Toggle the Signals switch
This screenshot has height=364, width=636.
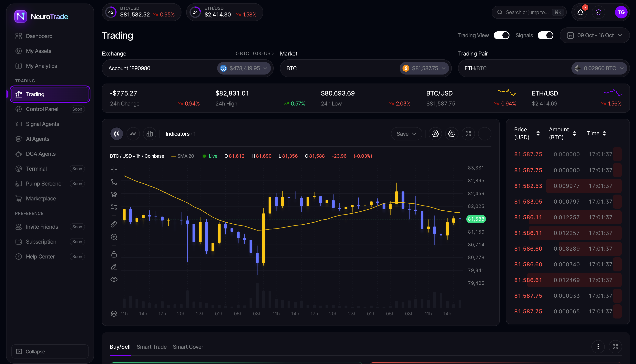(545, 35)
